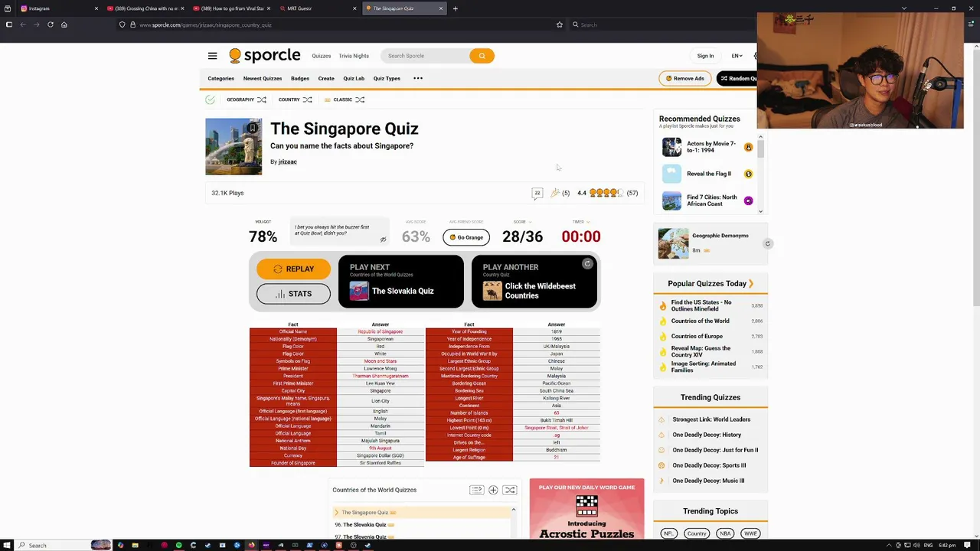
Task: Shuffle a random Country quiz
Action: (x=307, y=99)
